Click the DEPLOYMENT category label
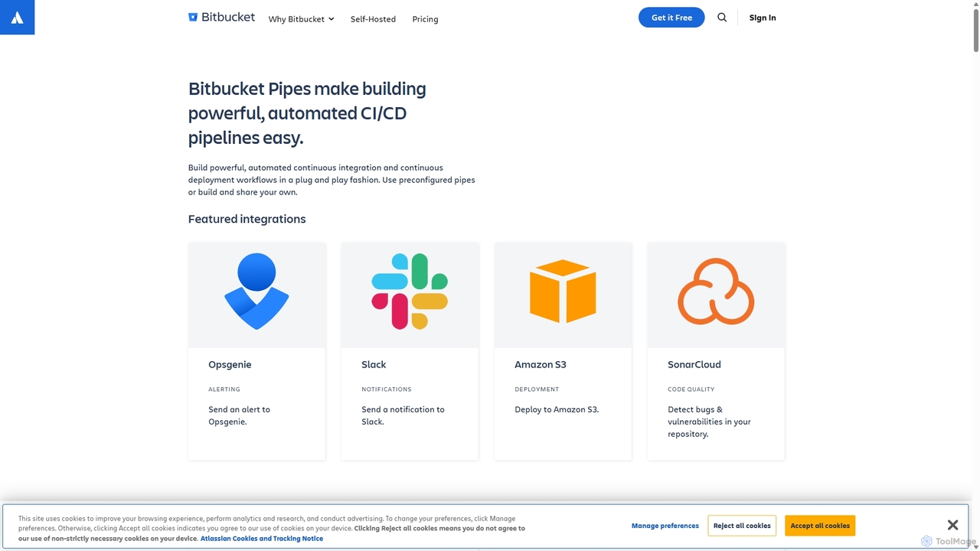Image resolution: width=980 pixels, height=551 pixels. (537, 390)
